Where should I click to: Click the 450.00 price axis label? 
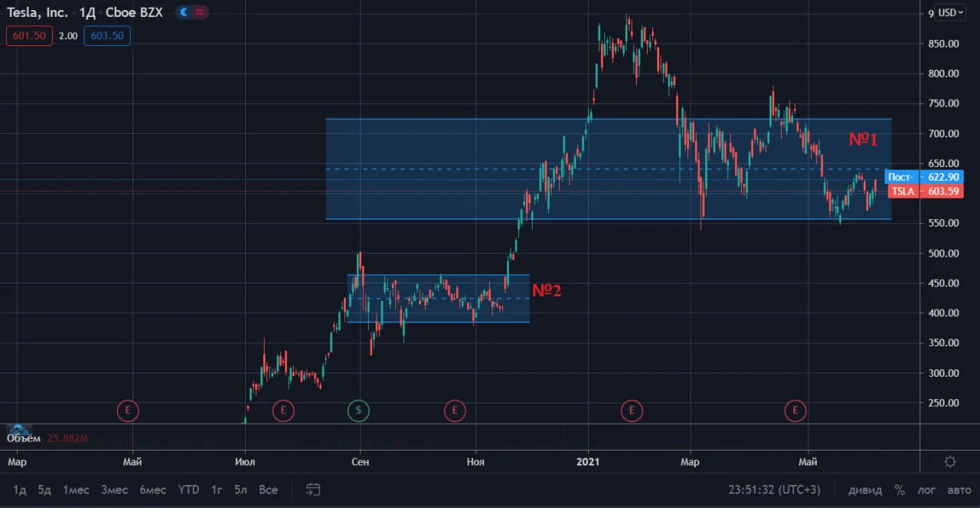pyautogui.click(x=942, y=283)
